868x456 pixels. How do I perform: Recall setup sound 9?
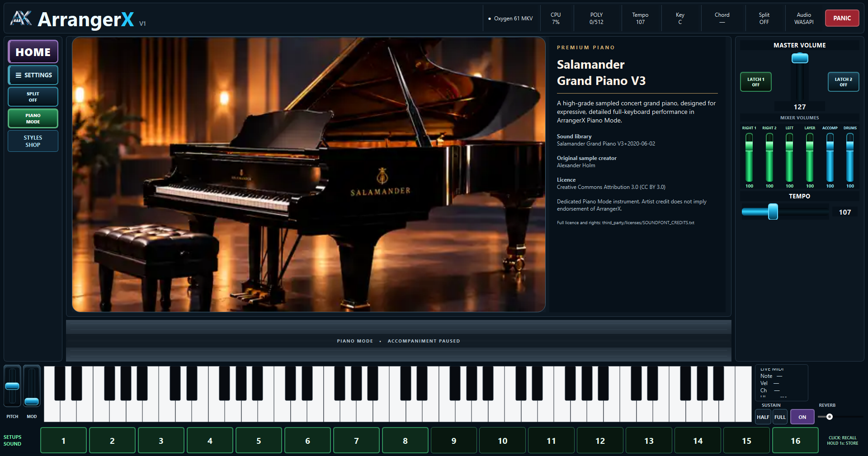[454, 441]
